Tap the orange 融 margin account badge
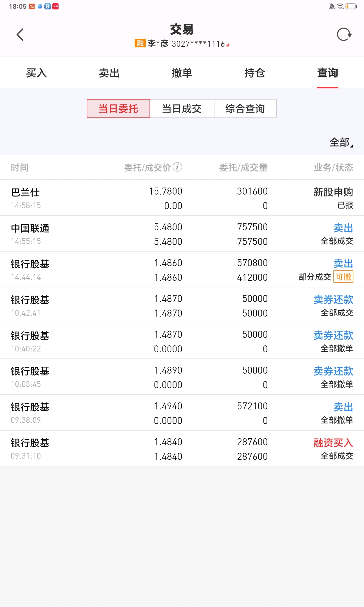Viewport: 364px width, 607px height. click(140, 43)
